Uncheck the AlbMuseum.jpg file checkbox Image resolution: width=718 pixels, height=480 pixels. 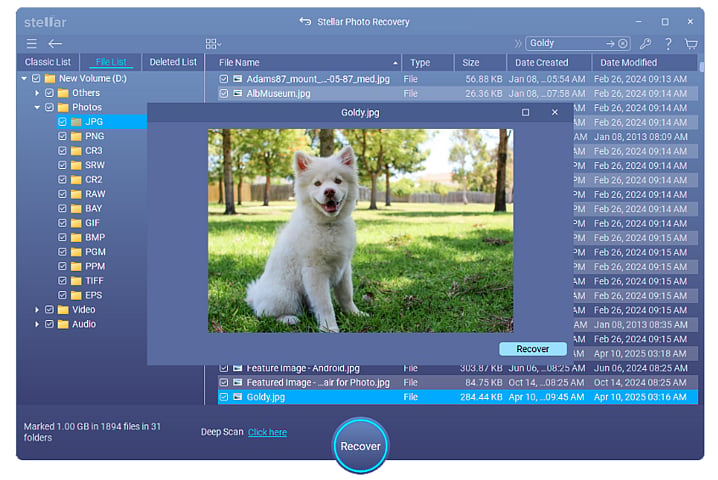[x=223, y=93]
